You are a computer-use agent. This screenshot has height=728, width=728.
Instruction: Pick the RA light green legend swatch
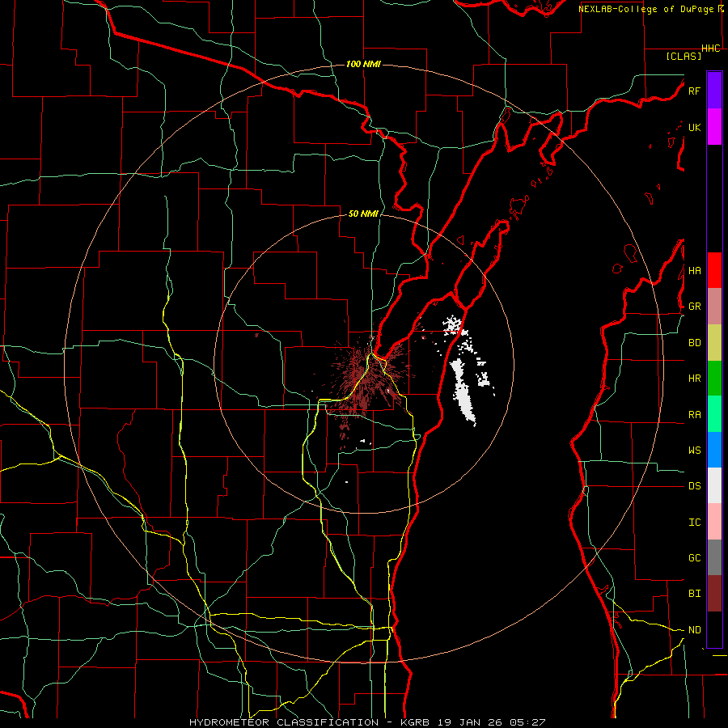tap(714, 414)
